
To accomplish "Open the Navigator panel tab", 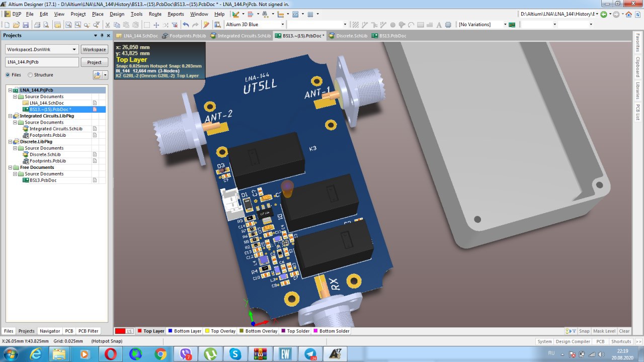I will [50, 331].
